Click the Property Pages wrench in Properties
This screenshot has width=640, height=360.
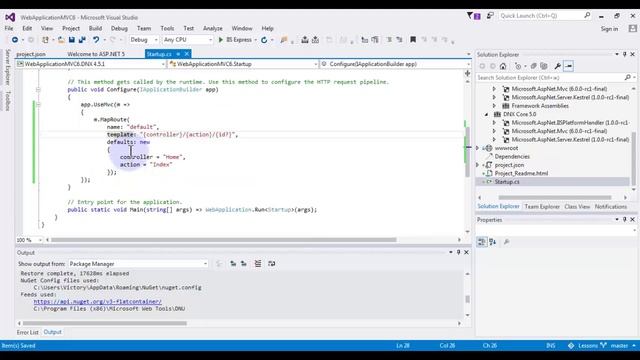(507, 242)
